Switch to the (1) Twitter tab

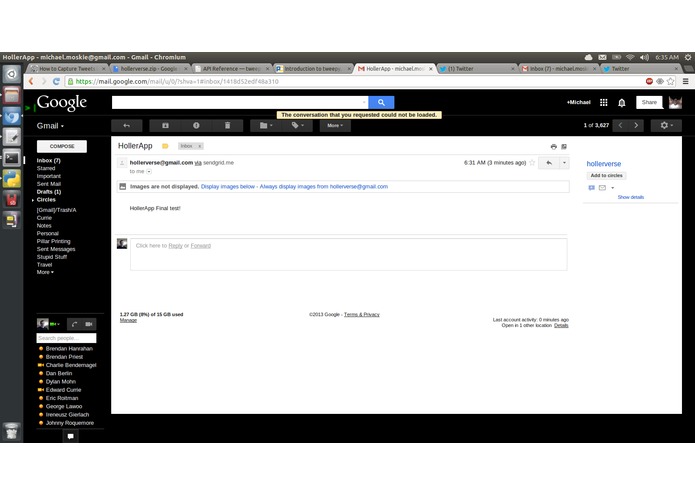click(476, 69)
